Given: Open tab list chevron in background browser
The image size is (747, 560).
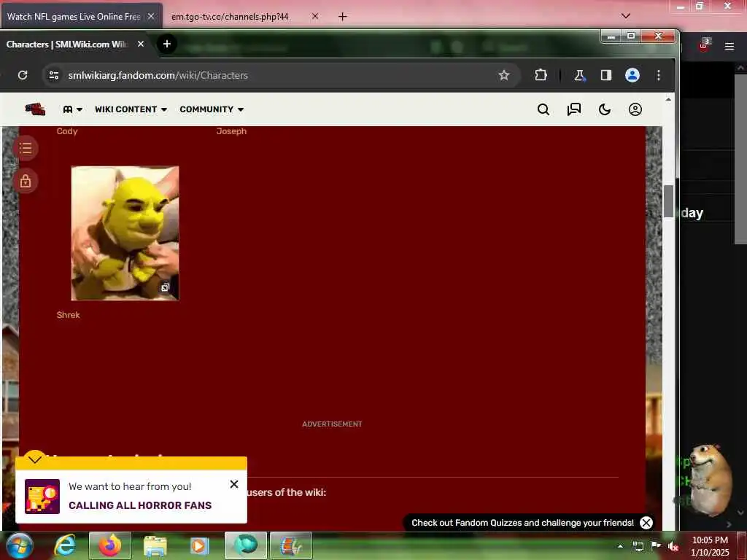Looking at the screenshot, I should [626, 16].
